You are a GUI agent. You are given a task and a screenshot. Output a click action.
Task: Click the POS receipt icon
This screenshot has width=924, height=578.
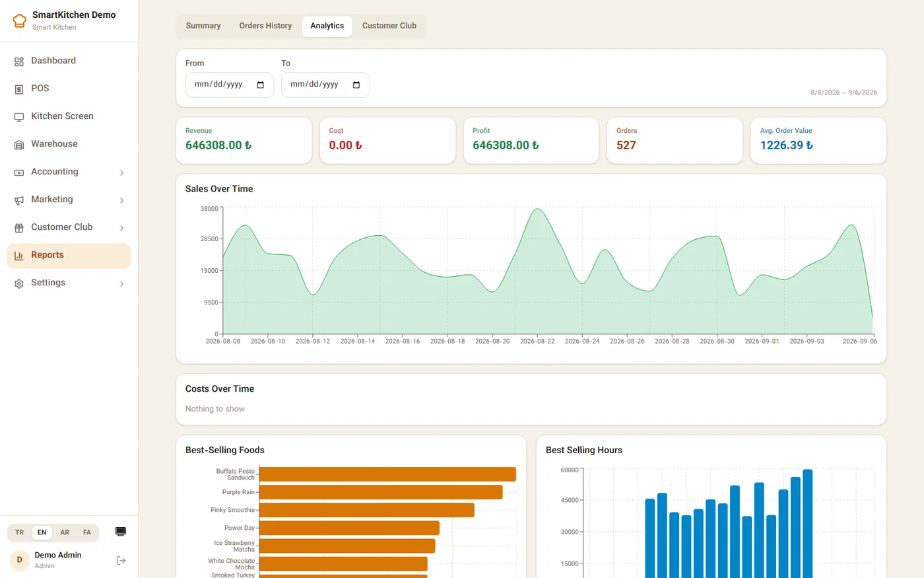pos(19,89)
